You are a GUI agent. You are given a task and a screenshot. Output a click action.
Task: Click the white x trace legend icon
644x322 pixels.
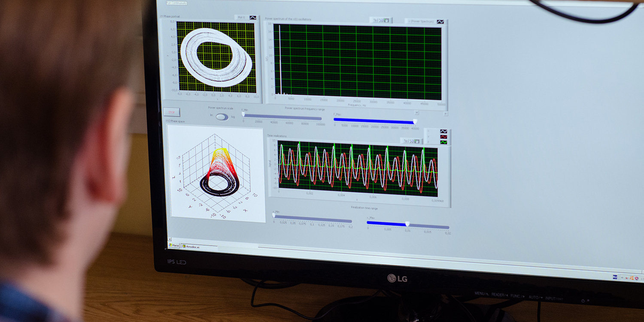click(444, 131)
